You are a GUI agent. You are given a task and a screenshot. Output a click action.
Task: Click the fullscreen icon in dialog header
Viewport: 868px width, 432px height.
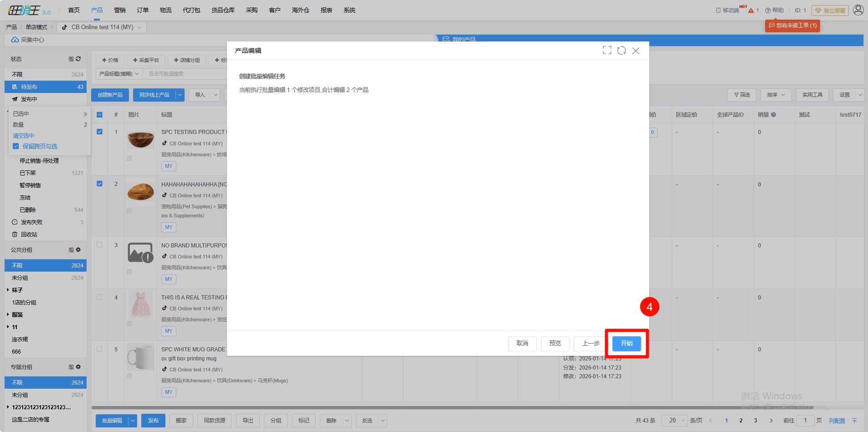click(x=607, y=51)
